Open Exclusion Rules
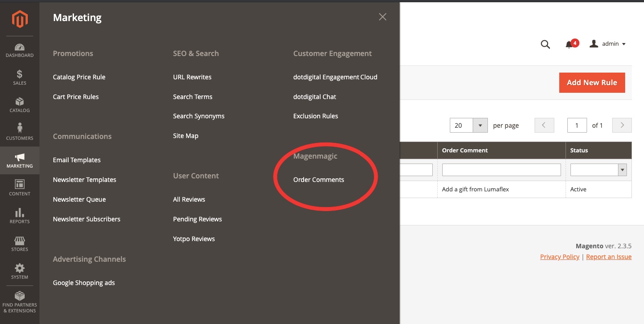Screen dimensions: 644x324 tap(316, 116)
